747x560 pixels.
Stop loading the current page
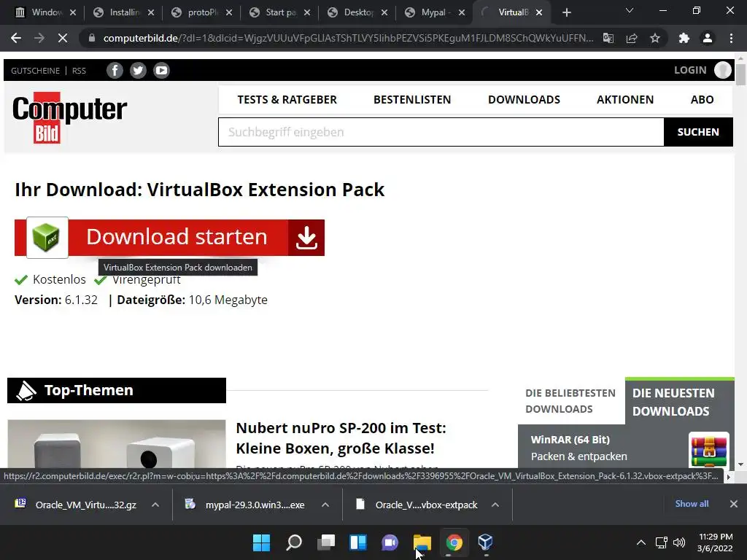point(63,38)
